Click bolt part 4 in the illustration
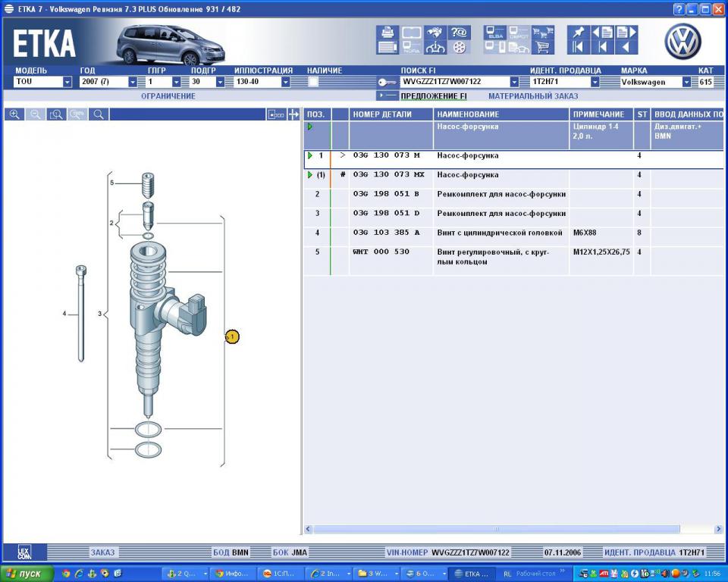 (81, 314)
